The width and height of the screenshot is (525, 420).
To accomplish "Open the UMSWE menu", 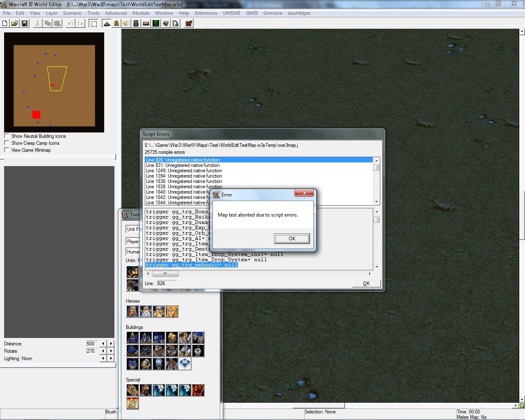I will tap(232, 13).
